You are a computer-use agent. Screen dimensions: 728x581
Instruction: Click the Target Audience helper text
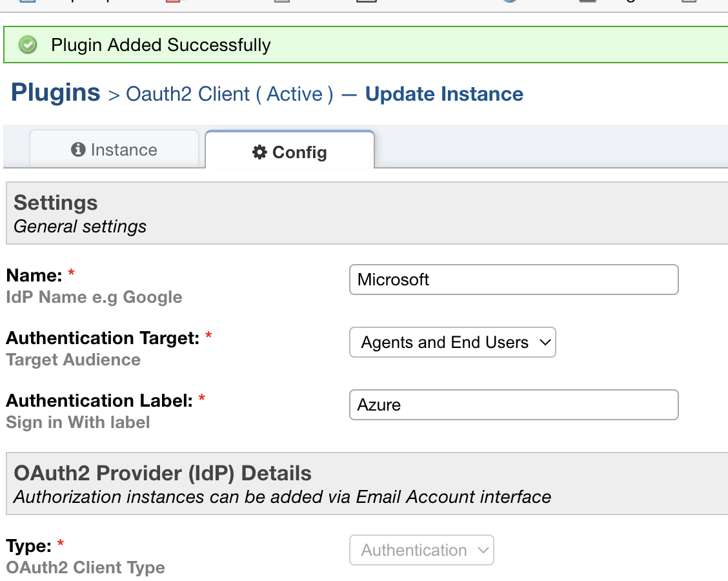[73, 360]
